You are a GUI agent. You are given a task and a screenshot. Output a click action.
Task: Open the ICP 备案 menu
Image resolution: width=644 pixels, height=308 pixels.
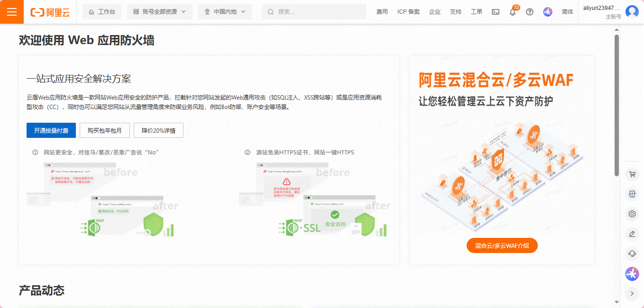tap(408, 12)
